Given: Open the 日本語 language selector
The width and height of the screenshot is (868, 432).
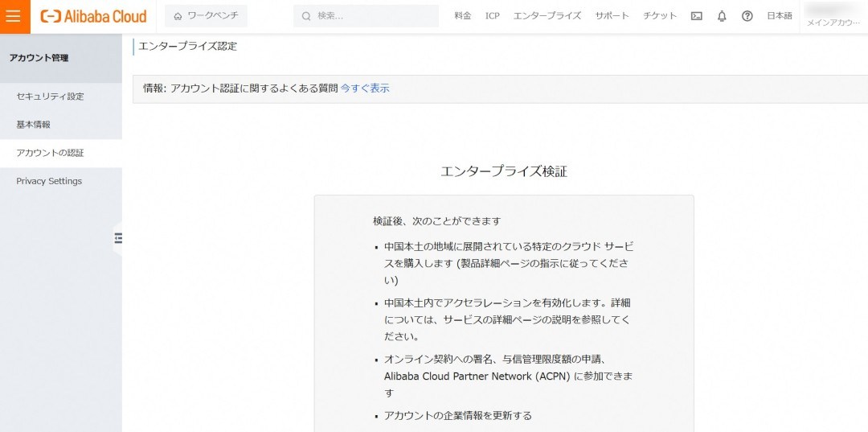Looking at the screenshot, I should (780, 16).
